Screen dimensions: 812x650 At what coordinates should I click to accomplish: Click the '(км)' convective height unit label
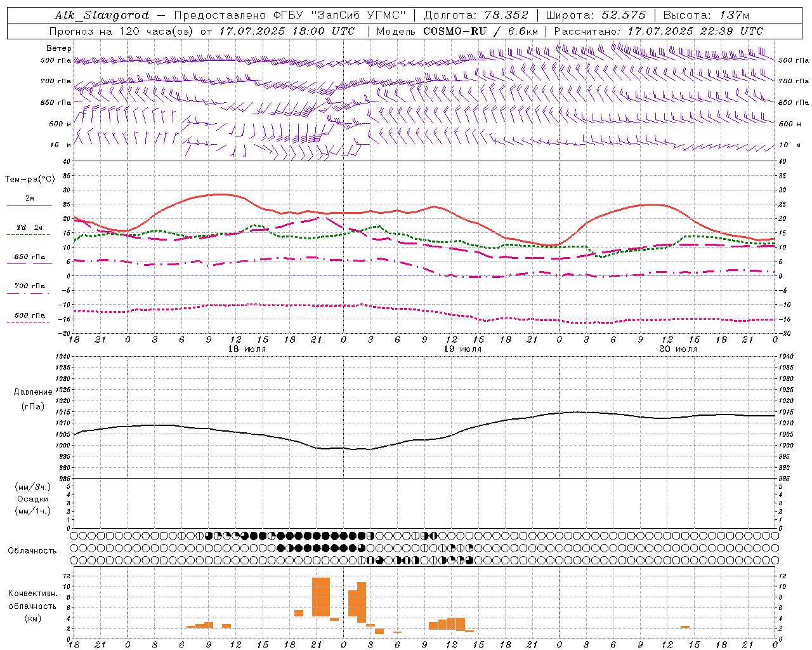click(x=32, y=619)
